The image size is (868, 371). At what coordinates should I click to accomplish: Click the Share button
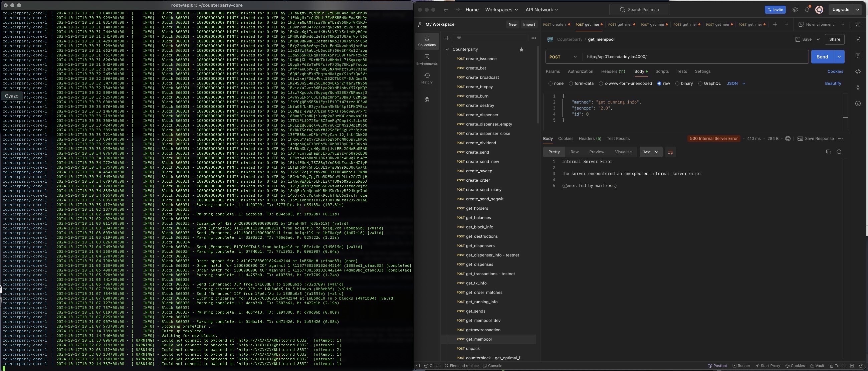tap(834, 39)
